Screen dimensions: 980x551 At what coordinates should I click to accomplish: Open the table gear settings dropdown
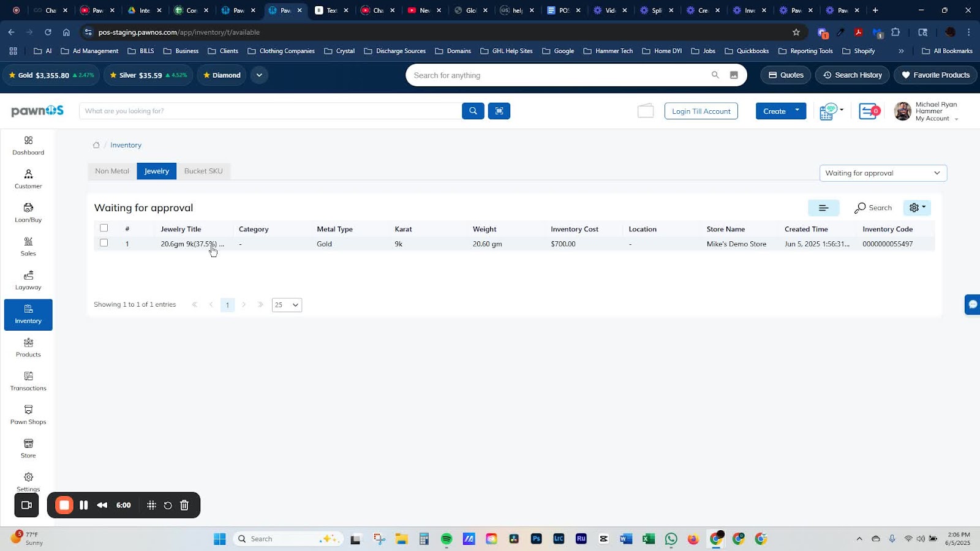(917, 208)
